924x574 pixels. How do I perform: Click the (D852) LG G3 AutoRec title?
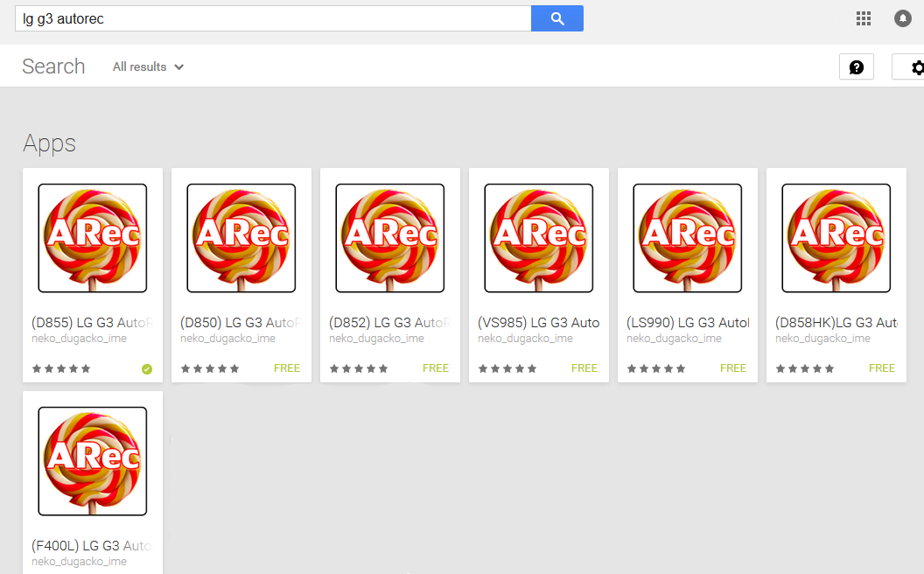389,323
